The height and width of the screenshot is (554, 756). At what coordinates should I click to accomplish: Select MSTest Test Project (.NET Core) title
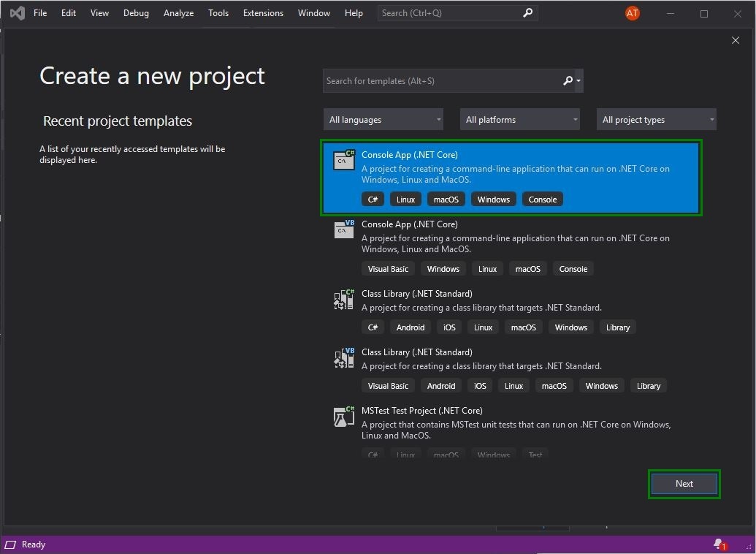tap(422, 411)
